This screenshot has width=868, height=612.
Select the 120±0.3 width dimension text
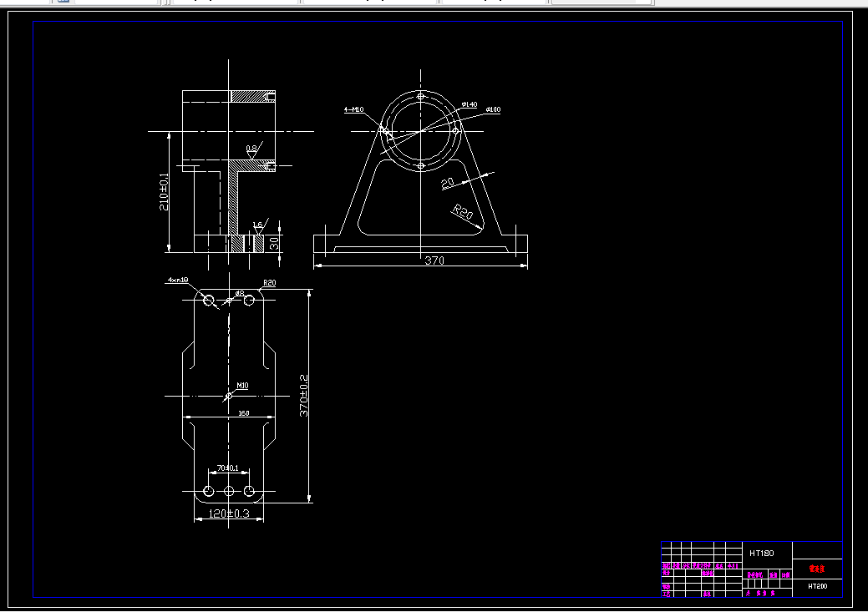coord(229,513)
